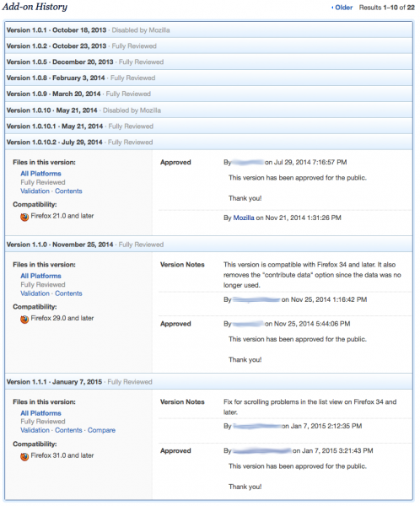Open All Platforms file for version 1.0.10.2
Image resolution: width=420 pixels, height=506 pixels.
(x=40, y=174)
